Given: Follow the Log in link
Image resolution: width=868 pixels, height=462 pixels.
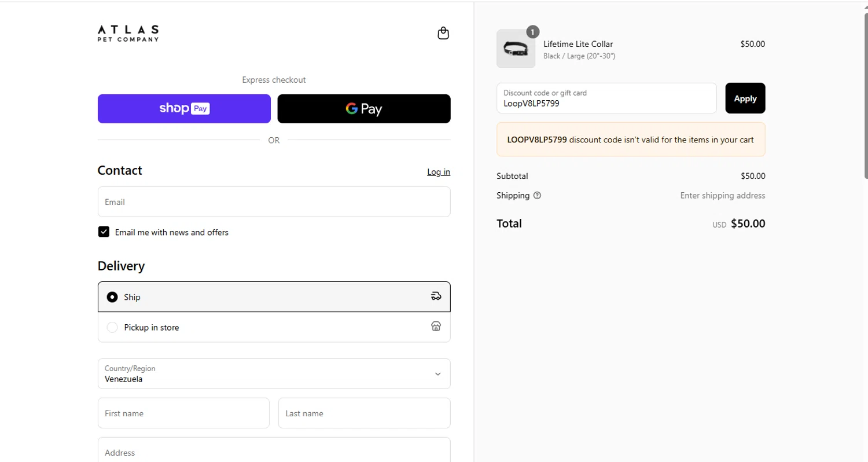Looking at the screenshot, I should (x=439, y=172).
